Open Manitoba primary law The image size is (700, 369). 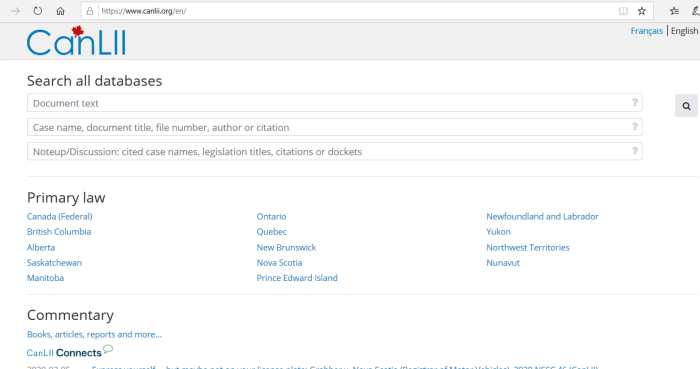click(46, 278)
